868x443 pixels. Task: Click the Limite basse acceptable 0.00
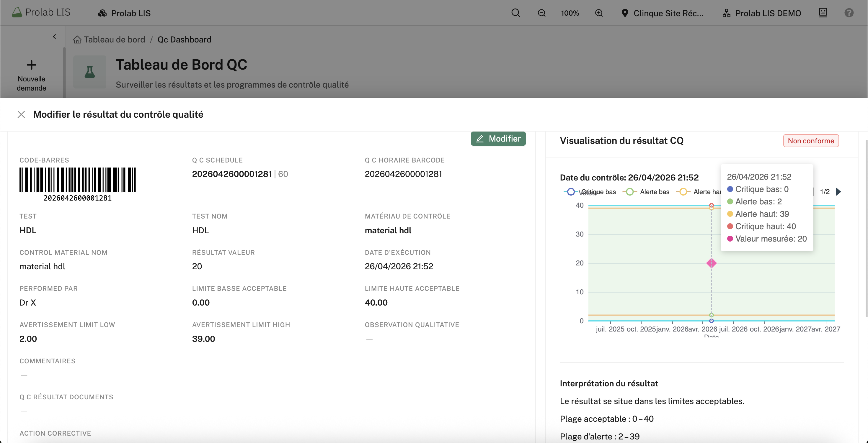201,303
